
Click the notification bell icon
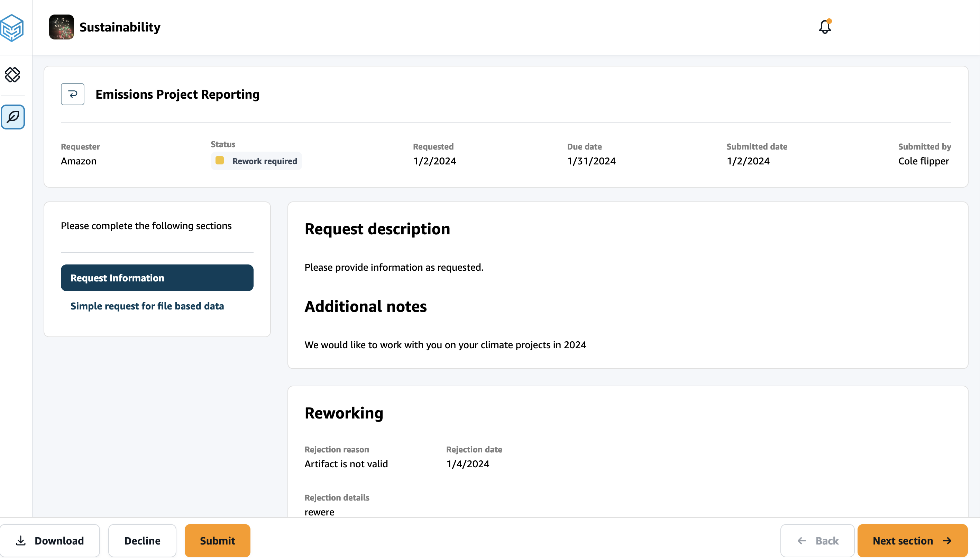point(825,27)
